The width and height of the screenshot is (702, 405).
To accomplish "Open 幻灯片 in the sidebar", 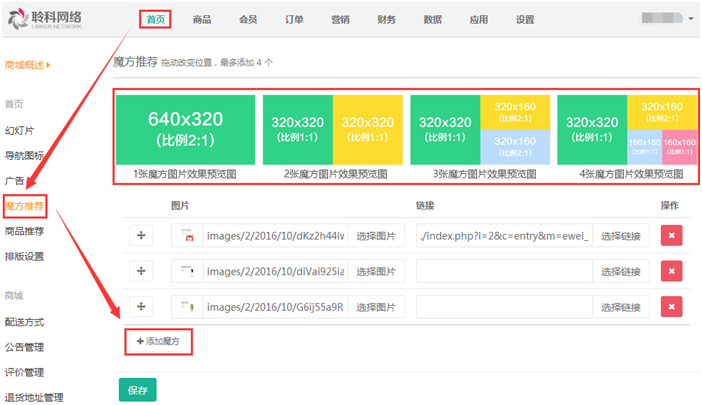I will click(20, 130).
